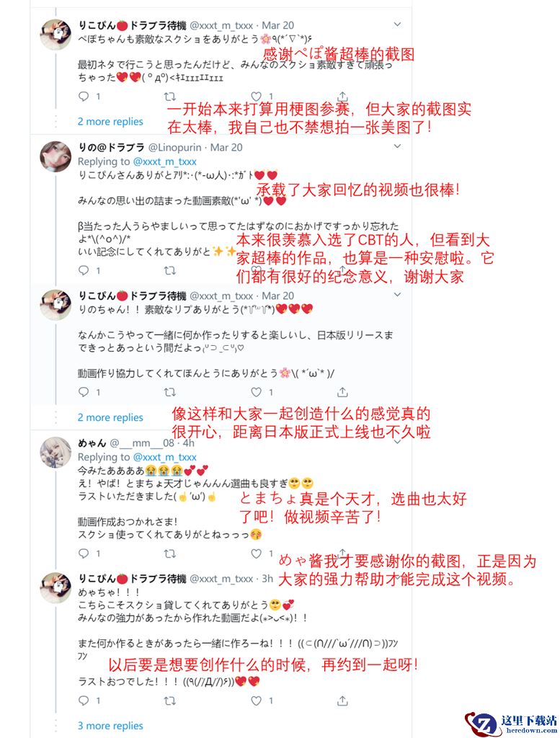Open めゃん's profile avatar
This screenshot has width=560, height=738.
(x=55, y=453)
